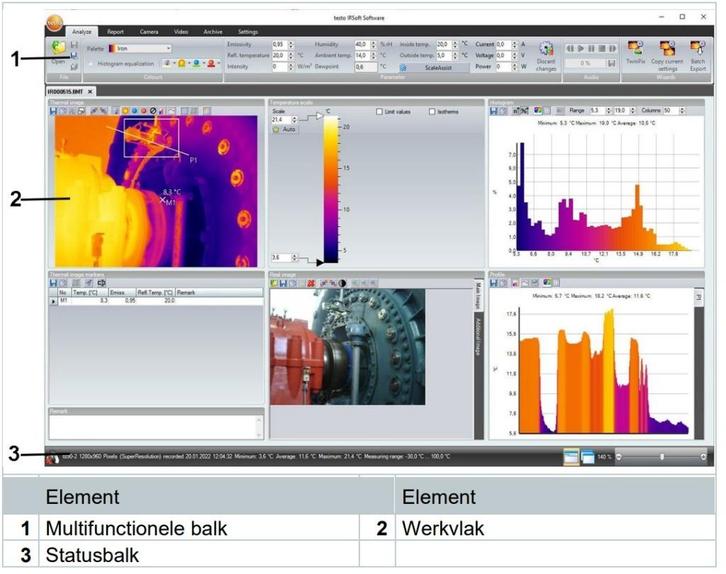The image size is (726, 574).
Task: Switch to the Report tab
Action: pos(116,32)
